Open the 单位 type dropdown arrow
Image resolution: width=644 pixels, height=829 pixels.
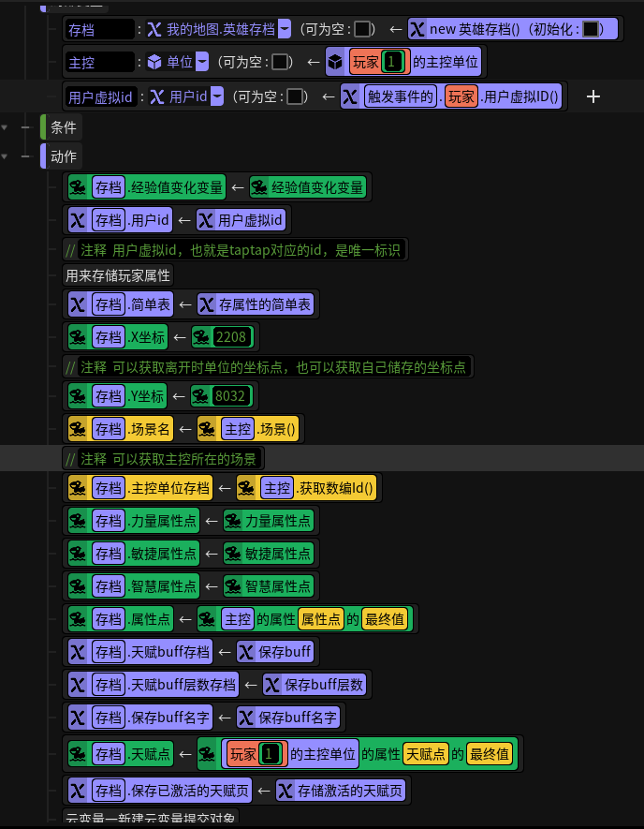[202, 62]
